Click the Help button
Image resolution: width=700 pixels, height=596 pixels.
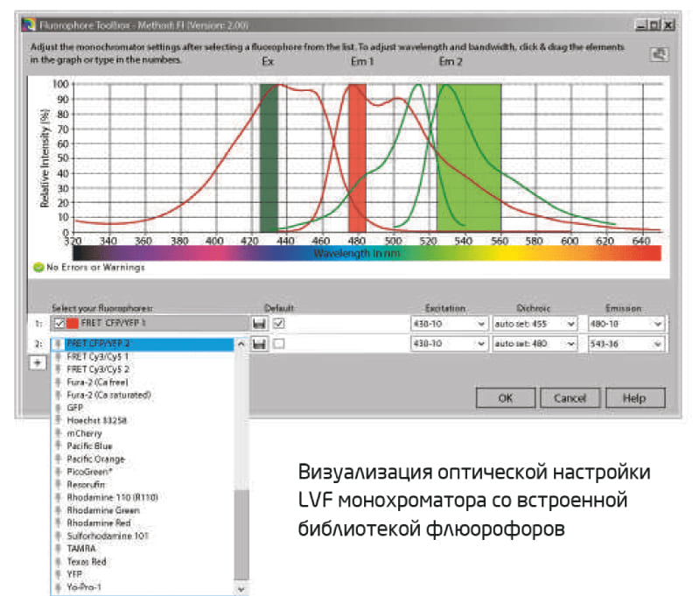click(x=635, y=398)
